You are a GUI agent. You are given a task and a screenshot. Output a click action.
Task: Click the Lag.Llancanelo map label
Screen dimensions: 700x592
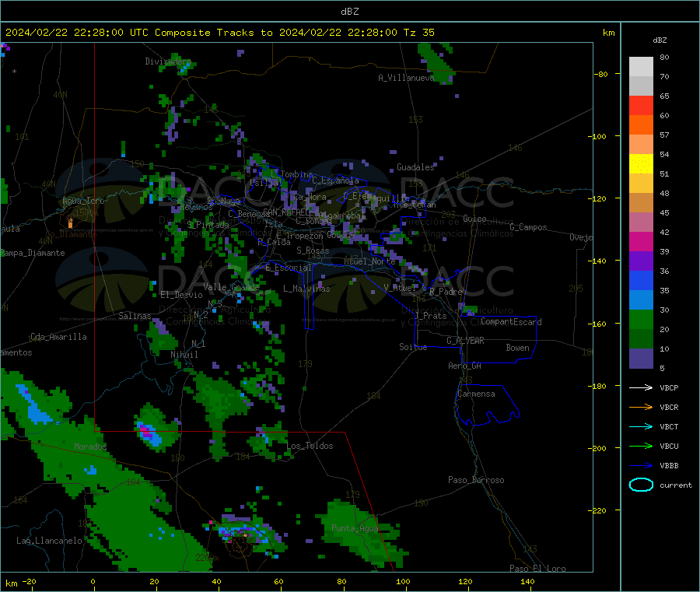coord(49,541)
